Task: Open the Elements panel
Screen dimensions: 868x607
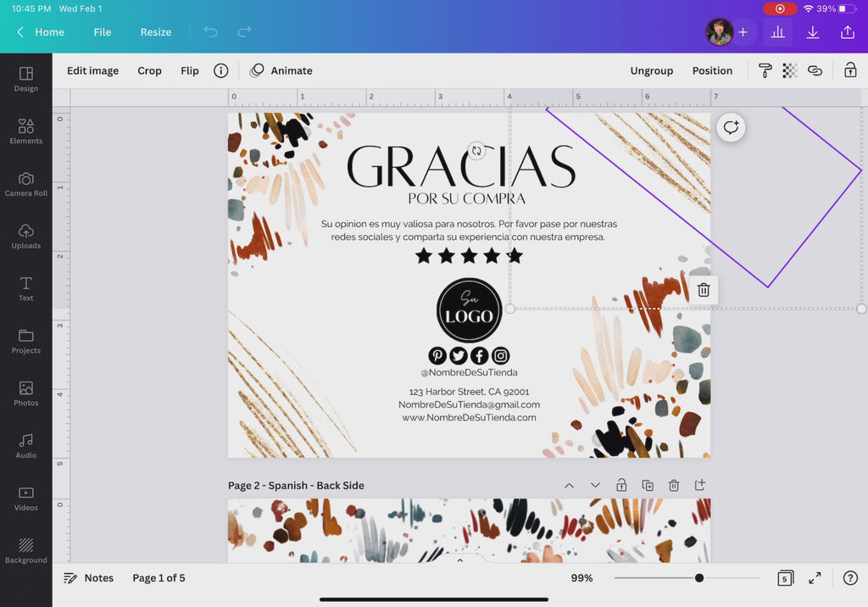Action: pyautogui.click(x=26, y=131)
